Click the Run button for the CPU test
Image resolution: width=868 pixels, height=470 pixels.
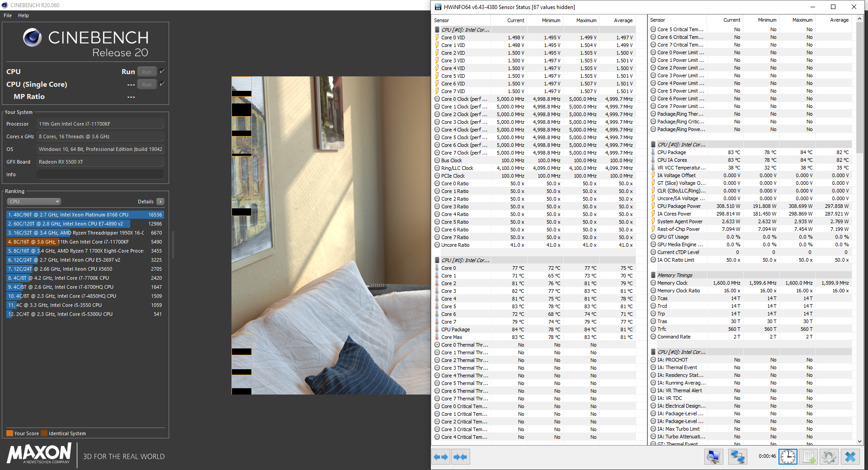tap(147, 71)
